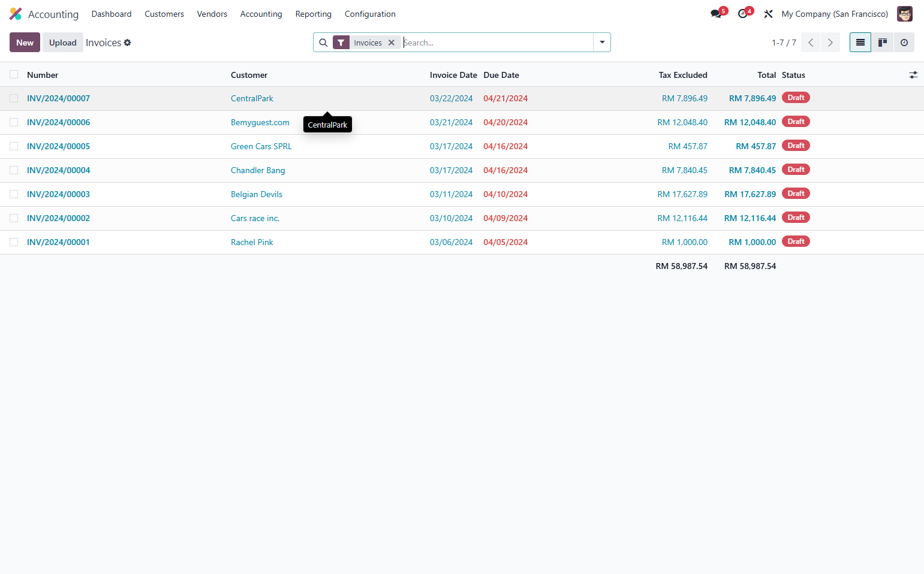
Task: Switch to activity view
Action: pos(904,43)
